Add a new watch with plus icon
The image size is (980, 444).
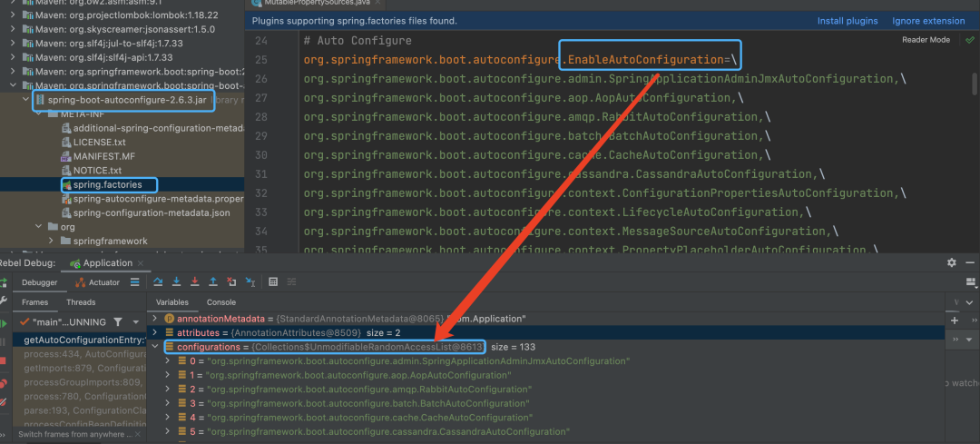point(955,321)
